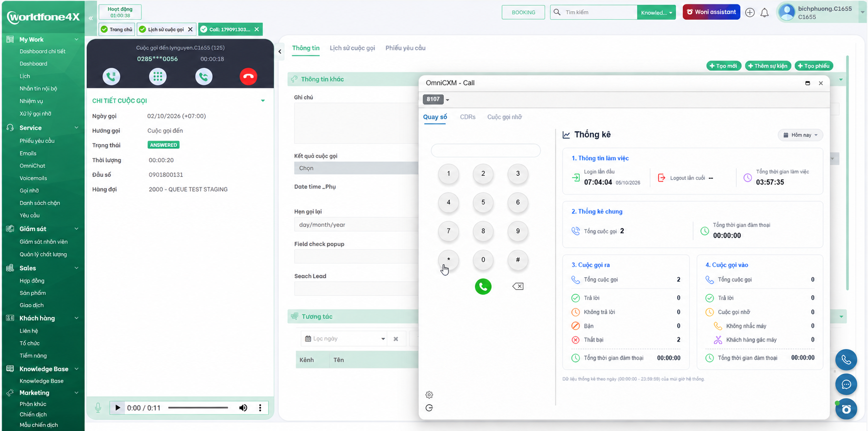Focus the Tìm kiếm search box

click(594, 13)
